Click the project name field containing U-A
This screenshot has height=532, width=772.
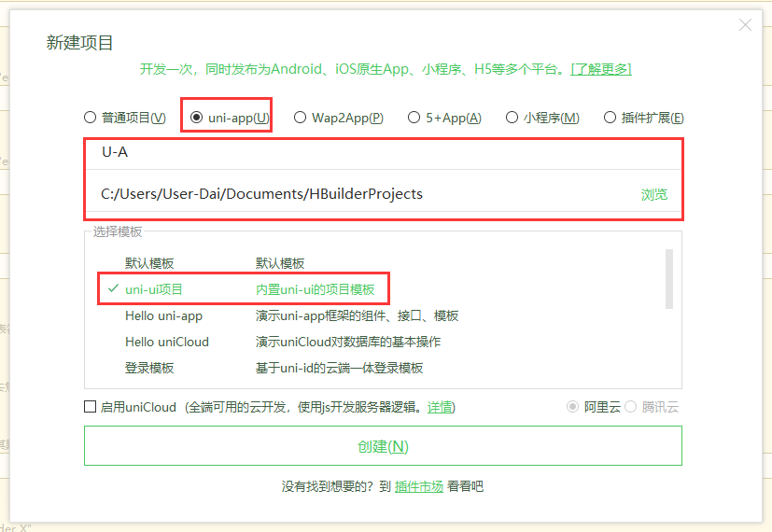pyautogui.click(x=384, y=152)
